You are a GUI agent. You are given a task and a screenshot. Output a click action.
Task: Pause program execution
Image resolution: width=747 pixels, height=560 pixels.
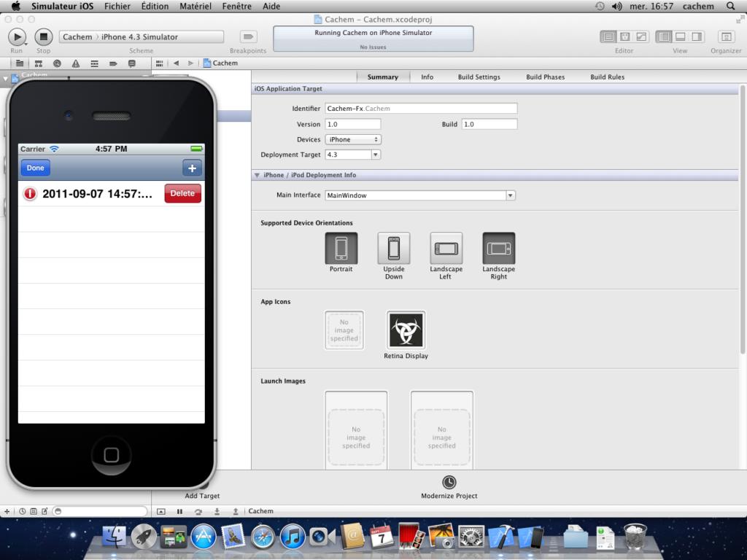(179, 511)
